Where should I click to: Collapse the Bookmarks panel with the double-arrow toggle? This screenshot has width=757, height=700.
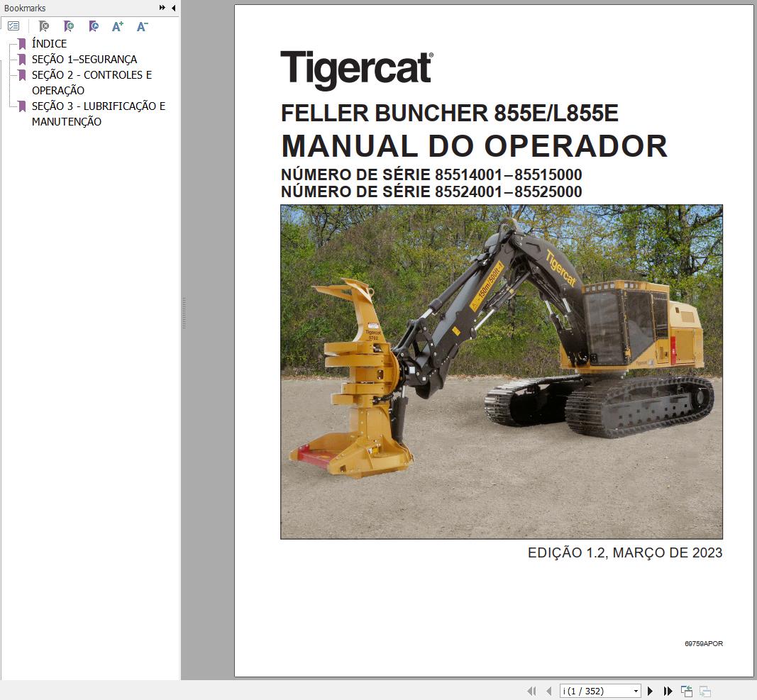(162, 8)
